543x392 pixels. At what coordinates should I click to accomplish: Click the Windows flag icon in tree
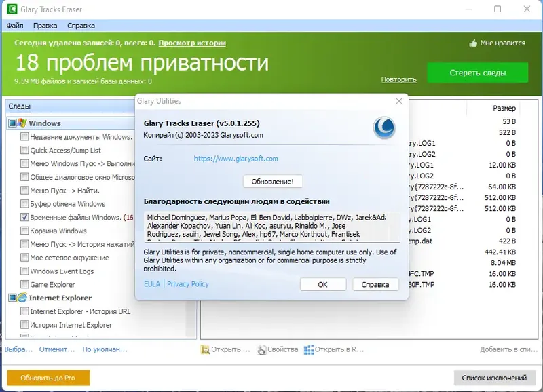click(x=22, y=123)
